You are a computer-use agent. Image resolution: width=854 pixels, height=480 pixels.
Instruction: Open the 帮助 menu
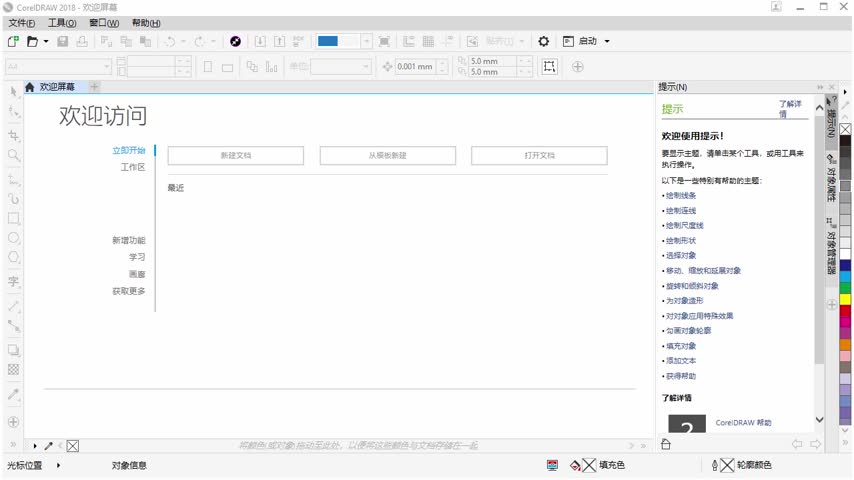[146, 23]
